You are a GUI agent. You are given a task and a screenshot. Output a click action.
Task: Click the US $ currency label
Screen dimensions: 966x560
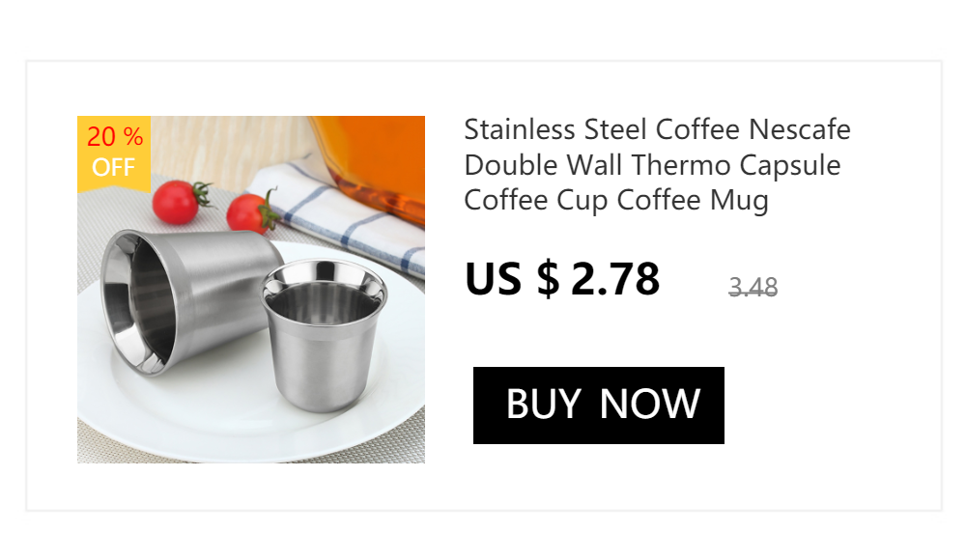(512, 279)
